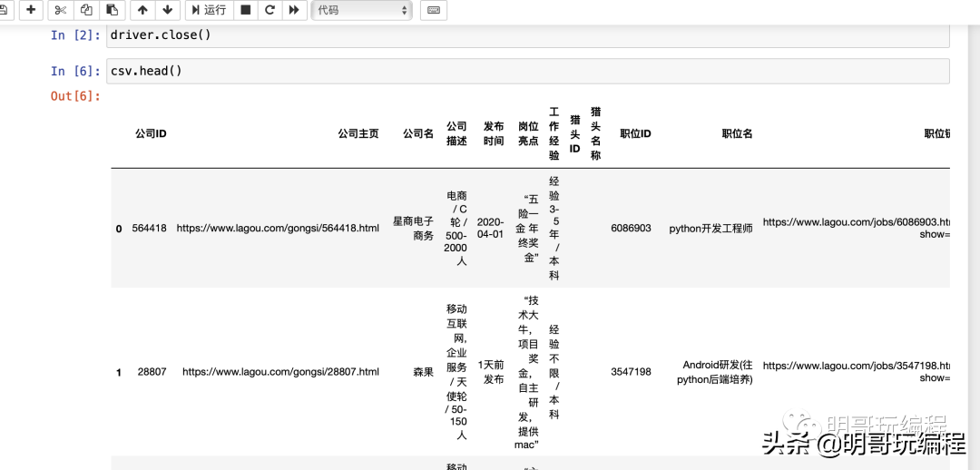Cut selected cells with scissors icon

coord(61,10)
